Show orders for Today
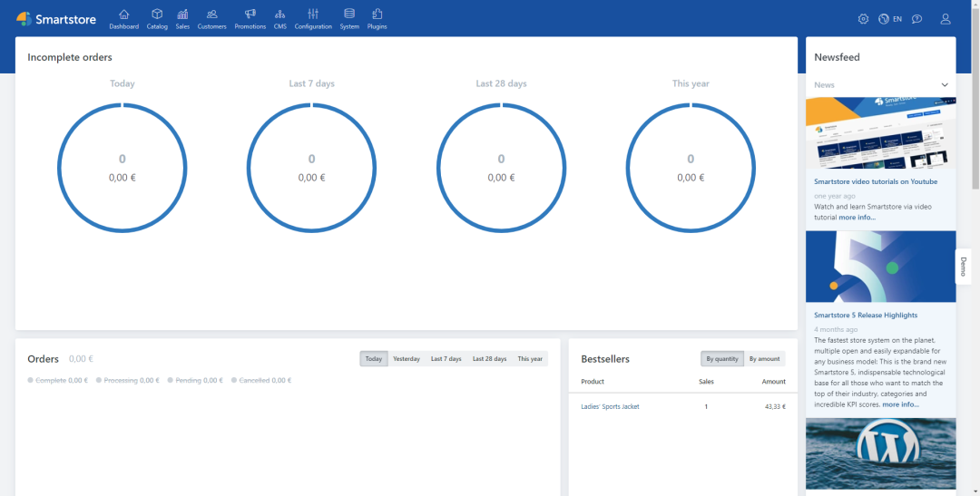The width and height of the screenshot is (980, 496). [x=374, y=358]
